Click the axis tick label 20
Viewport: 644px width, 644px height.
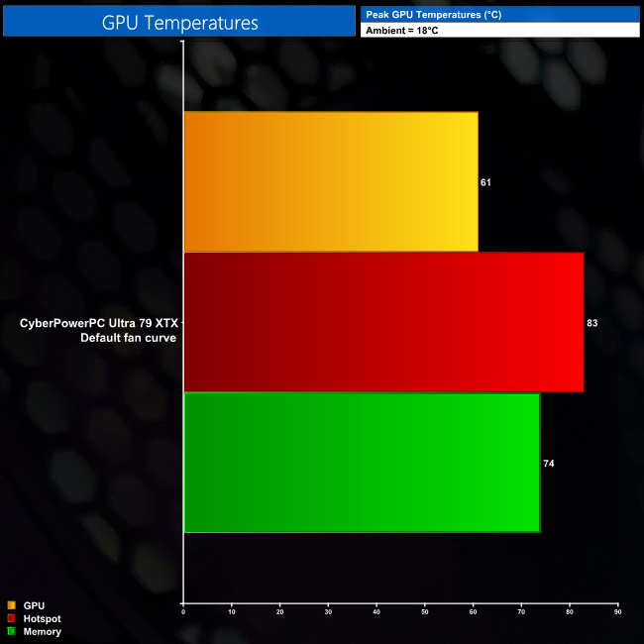point(279,612)
